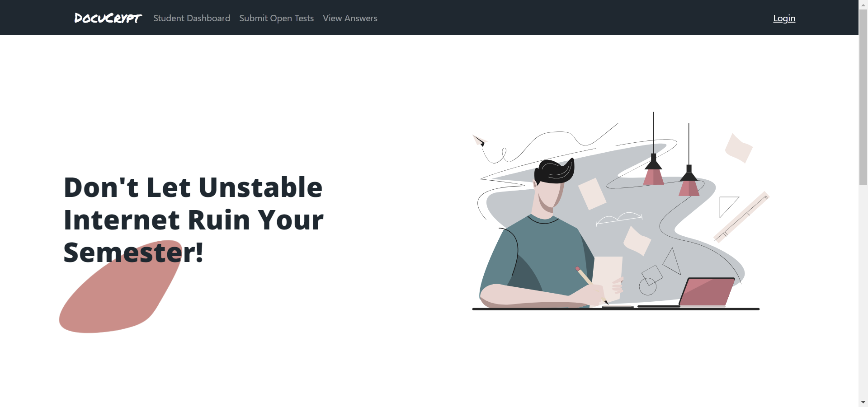The width and height of the screenshot is (868, 407).
Task: Click the Login link
Action: click(x=783, y=18)
